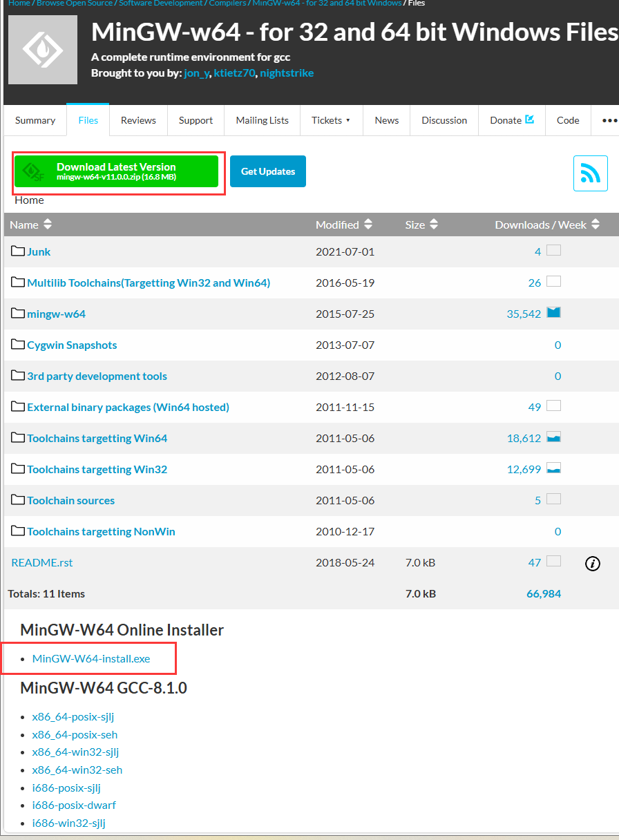Click the external link icon beside Donate

[530, 120]
